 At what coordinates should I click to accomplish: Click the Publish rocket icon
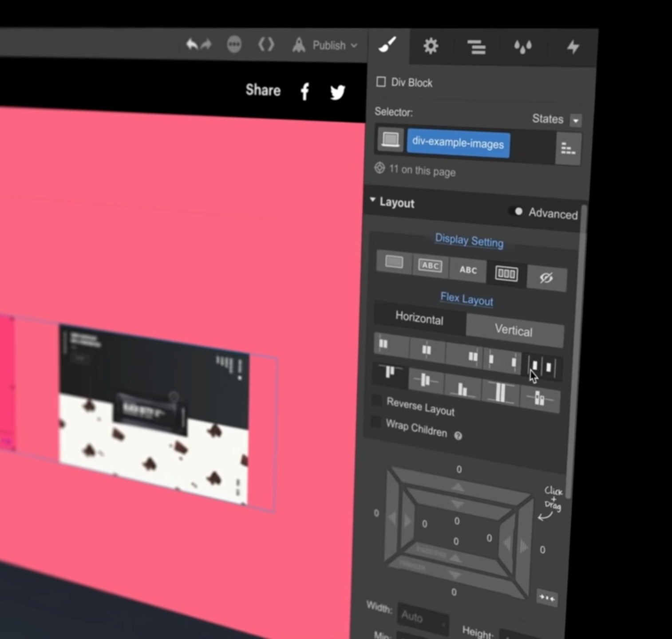pos(299,45)
